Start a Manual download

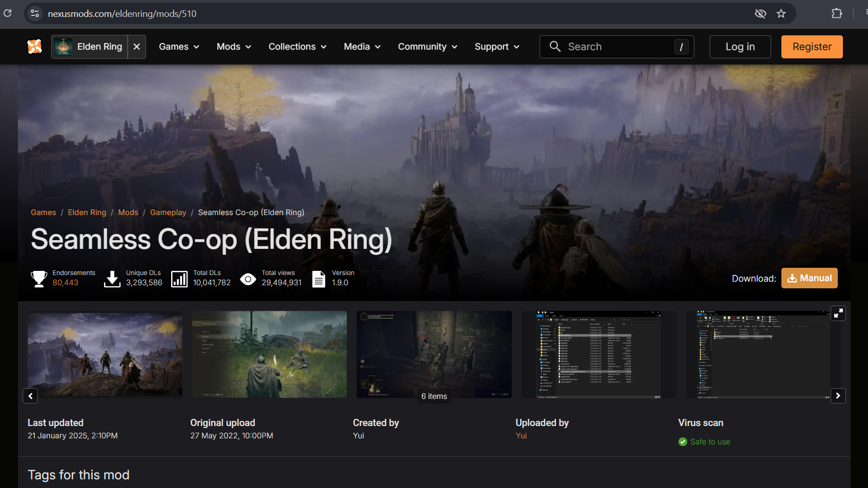809,278
